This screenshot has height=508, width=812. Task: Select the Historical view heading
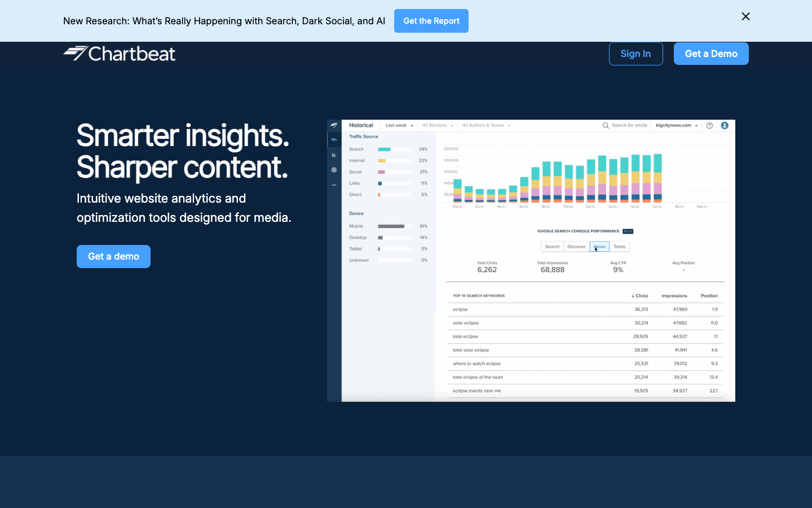coord(361,125)
